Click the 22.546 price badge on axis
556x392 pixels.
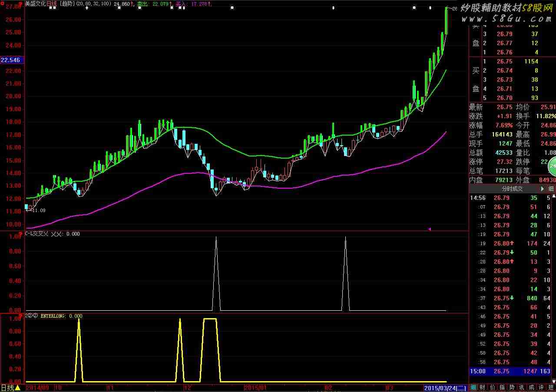tap(11, 60)
